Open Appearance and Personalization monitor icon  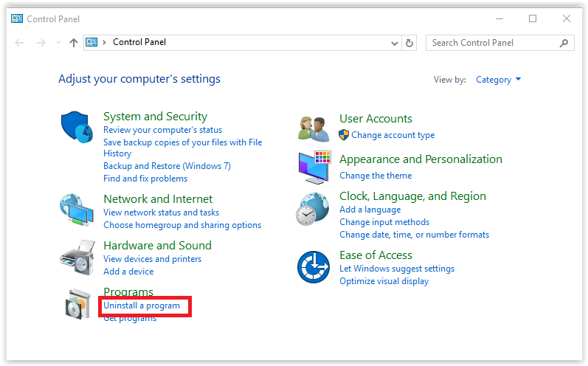pyautogui.click(x=314, y=168)
